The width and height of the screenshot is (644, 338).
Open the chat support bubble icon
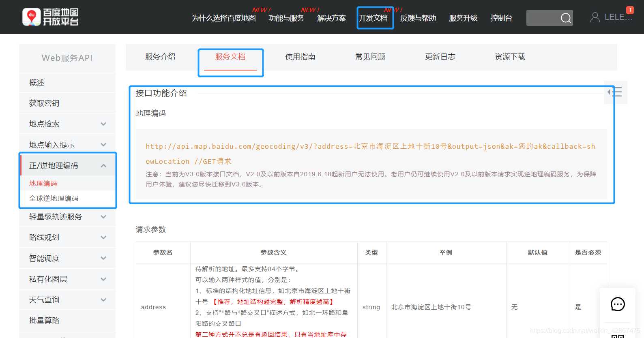pyautogui.click(x=618, y=304)
